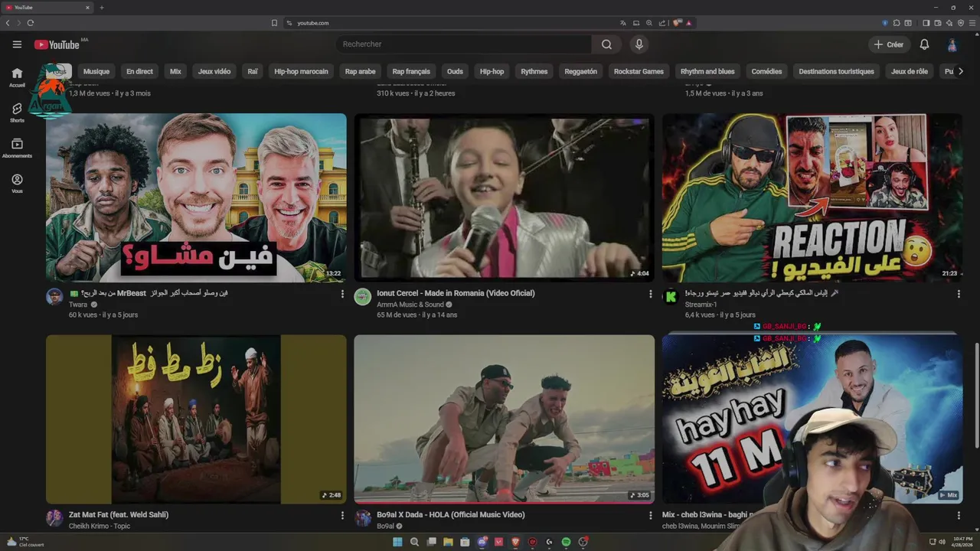Viewport: 980px width, 551px height.
Task: Open more options for Zat Mat Fat
Action: (x=342, y=516)
